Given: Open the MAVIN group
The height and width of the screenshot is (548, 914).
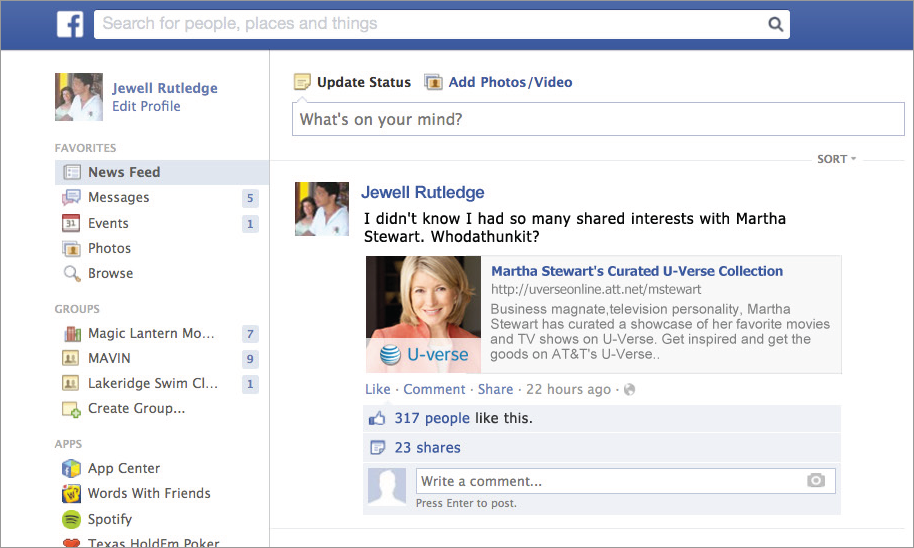Looking at the screenshot, I should [x=109, y=358].
